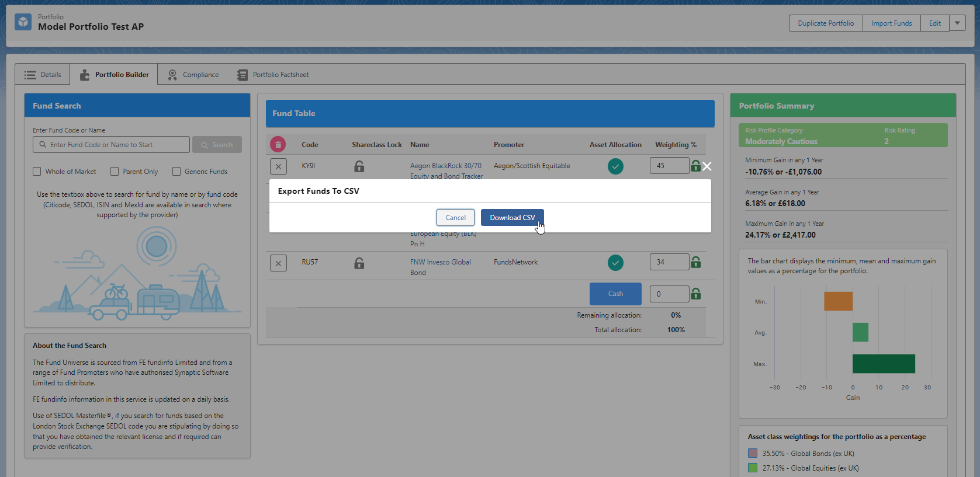Open the FNW Invesco Global Bond link
980x477 pixels.
coord(441,267)
